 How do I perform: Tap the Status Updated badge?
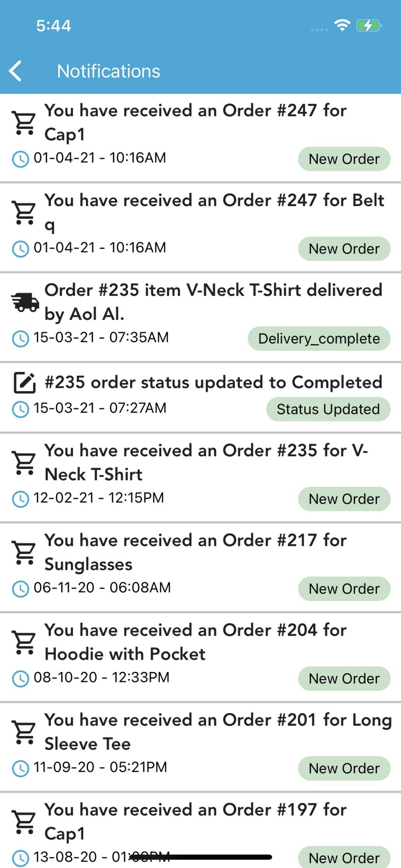tap(328, 409)
